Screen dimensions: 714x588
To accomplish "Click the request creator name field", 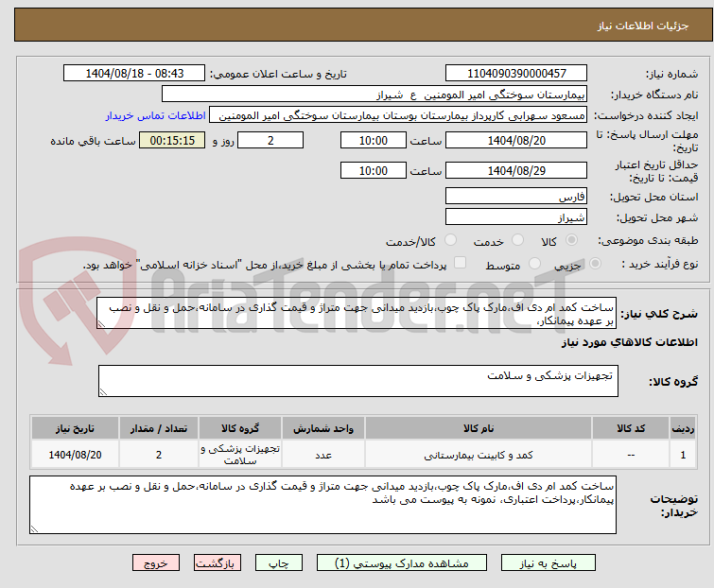I will point(398,115).
